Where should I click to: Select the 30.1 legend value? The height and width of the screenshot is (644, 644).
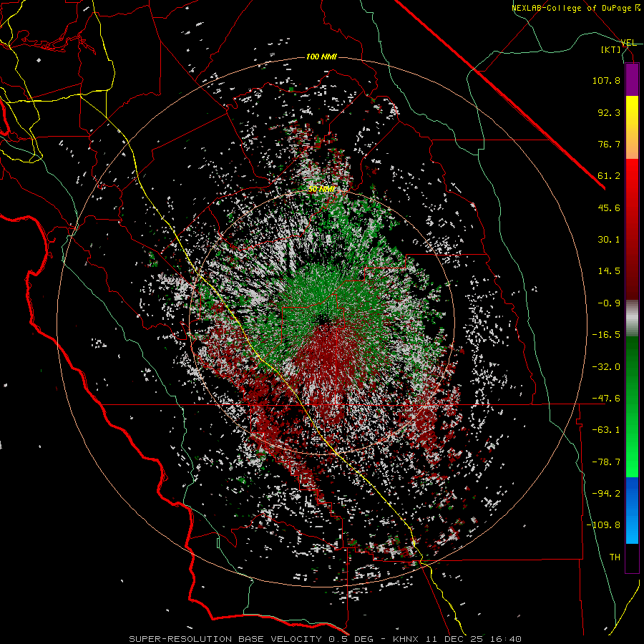(609, 240)
